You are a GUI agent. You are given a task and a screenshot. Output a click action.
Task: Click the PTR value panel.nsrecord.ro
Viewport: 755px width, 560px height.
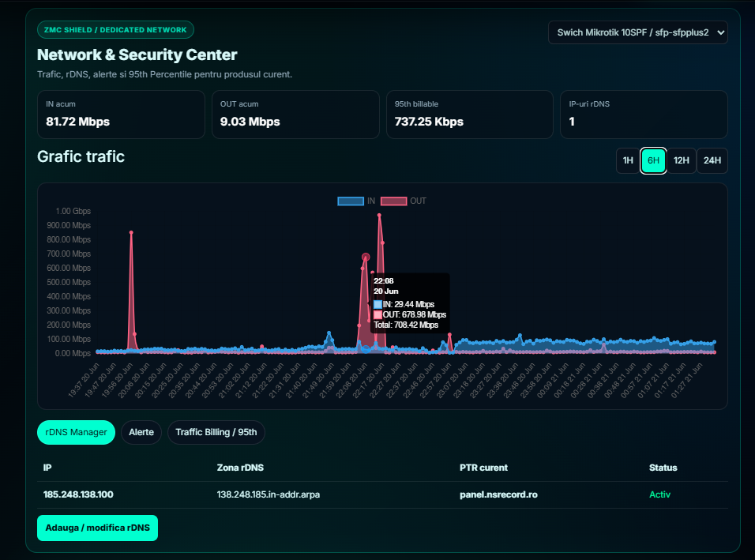(x=498, y=494)
